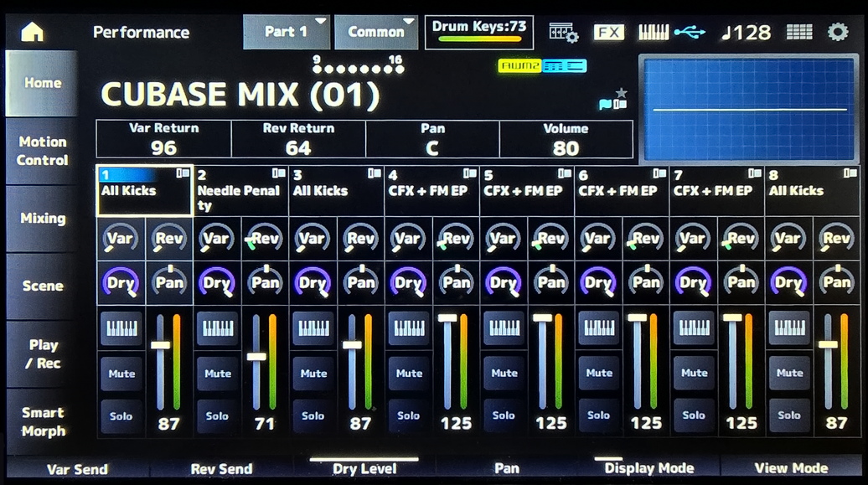This screenshot has width=868, height=485.
Task: Tap the Drum Keys:73 indicator
Action: click(479, 32)
